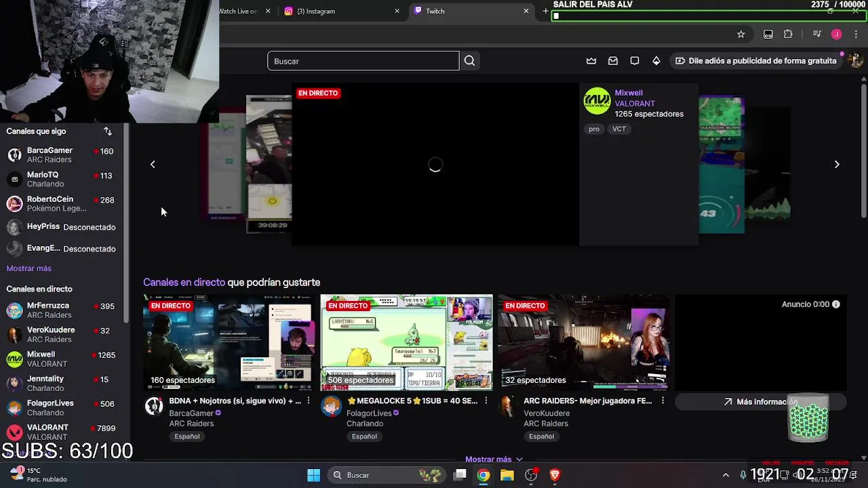Go to the previous carousel stream

click(x=153, y=164)
